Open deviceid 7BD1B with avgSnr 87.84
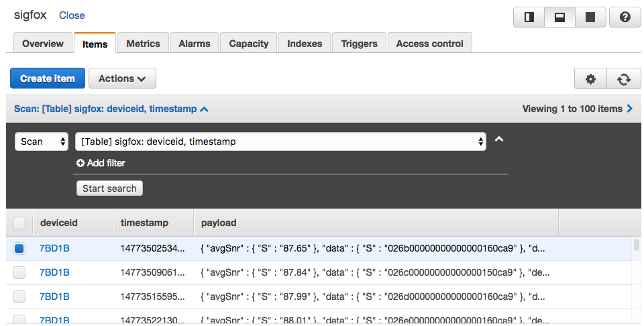This screenshot has width=644, height=326. [x=54, y=272]
